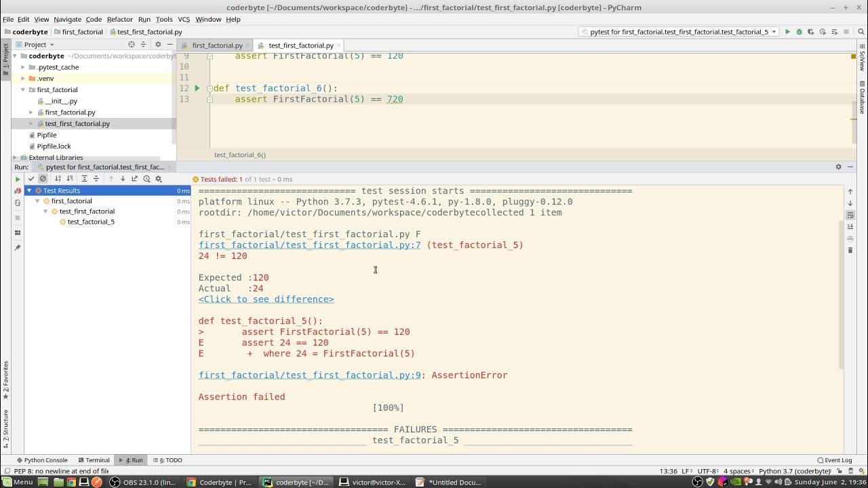Image resolution: width=868 pixels, height=488 pixels.
Task: Toggle Show Passed tests checkmark
Action: click(x=31, y=179)
